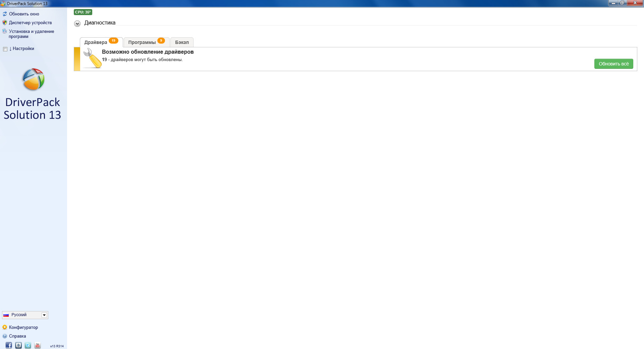This screenshot has width=644, height=349.
Task: Tick the Настройки checkbox
Action: point(5,49)
